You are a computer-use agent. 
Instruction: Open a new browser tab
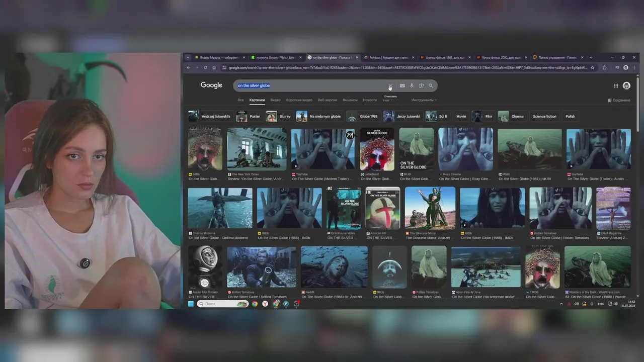591,57
